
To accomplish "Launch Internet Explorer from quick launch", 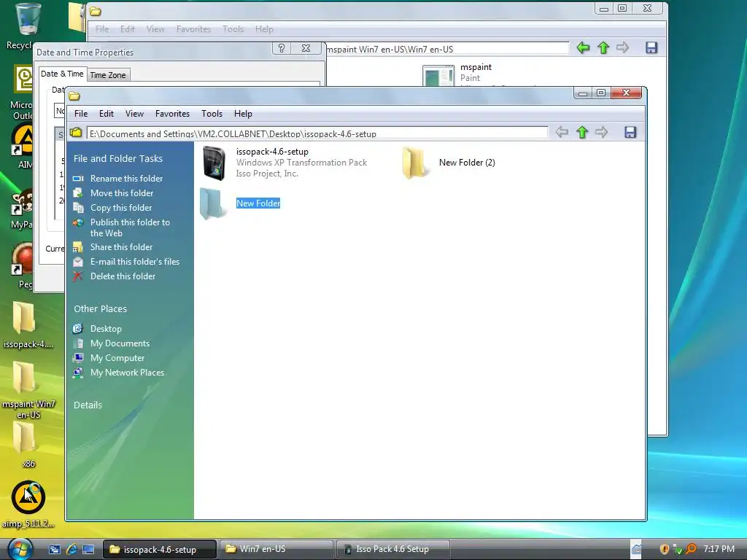I will 71,549.
